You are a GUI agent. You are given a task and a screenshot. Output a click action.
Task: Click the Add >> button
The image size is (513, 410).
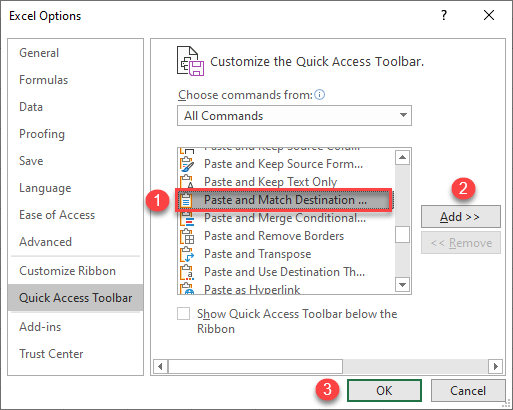click(x=461, y=217)
